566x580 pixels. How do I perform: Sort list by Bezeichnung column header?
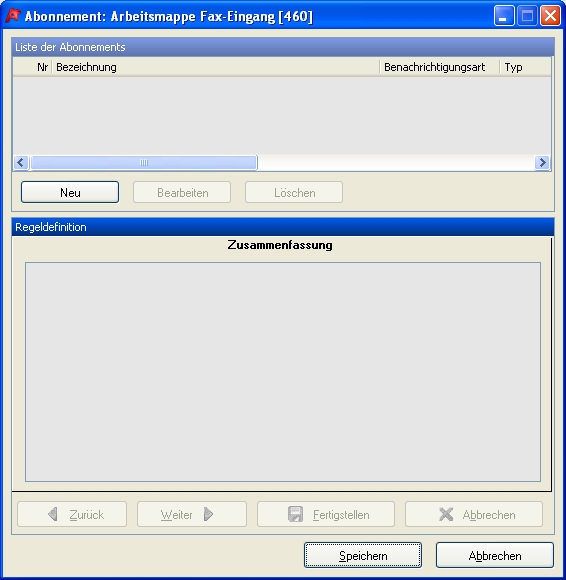point(216,67)
